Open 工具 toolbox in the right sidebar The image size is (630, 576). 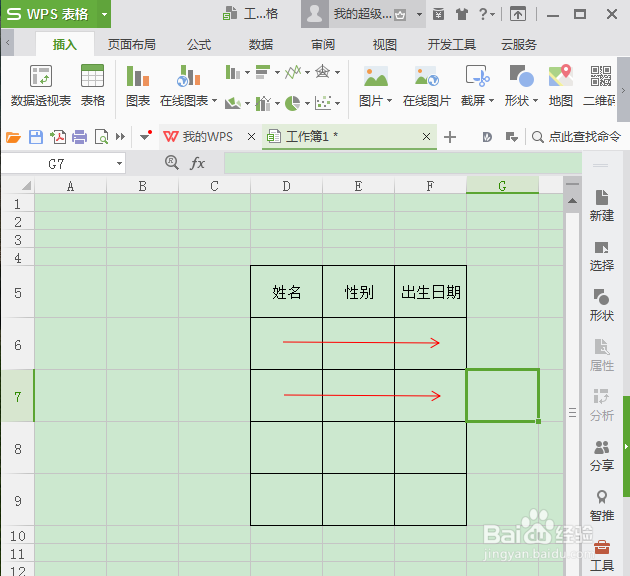coord(601,556)
